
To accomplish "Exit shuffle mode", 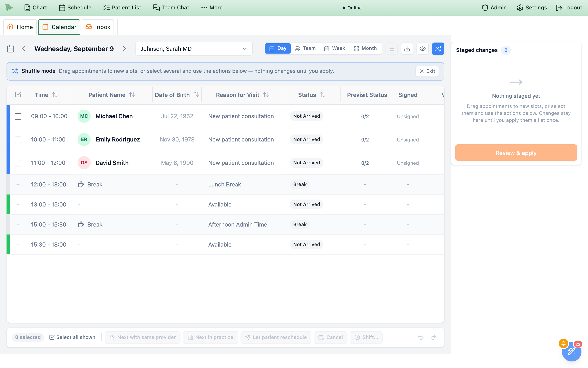I will pyautogui.click(x=427, y=71).
